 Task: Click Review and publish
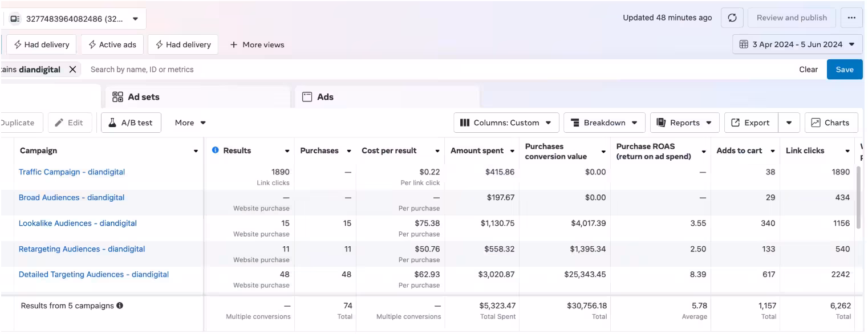tap(792, 18)
